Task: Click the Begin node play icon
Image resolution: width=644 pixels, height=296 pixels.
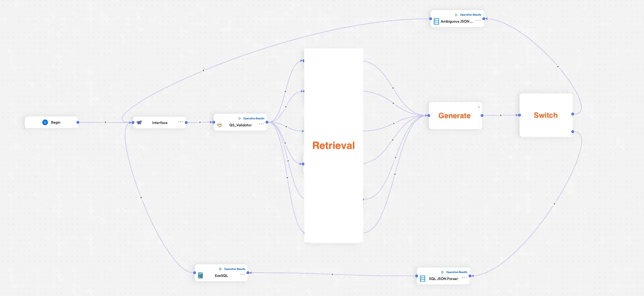Action: [x=45, y=122]
